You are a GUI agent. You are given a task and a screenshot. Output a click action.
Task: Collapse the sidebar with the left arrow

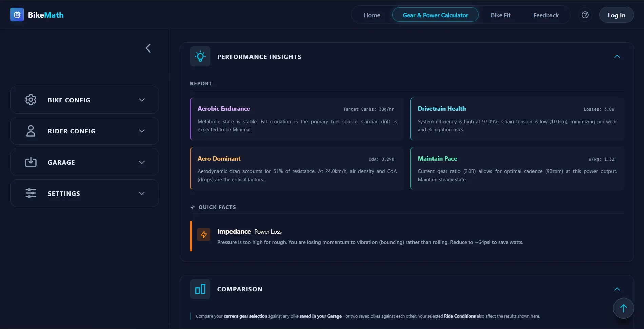pyautogui.click(x=148, y=48)
